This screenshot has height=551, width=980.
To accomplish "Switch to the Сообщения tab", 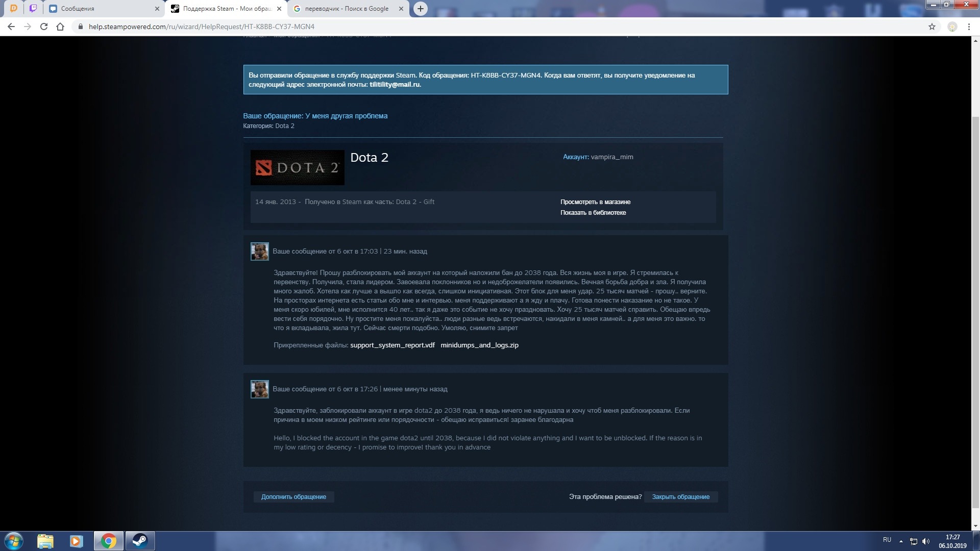I will point(104,9).
